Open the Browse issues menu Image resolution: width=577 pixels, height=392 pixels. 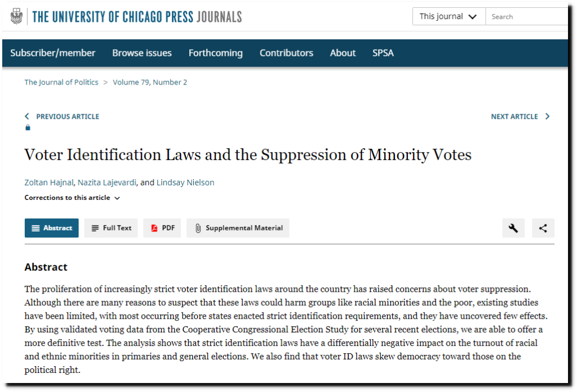tap(141, 53)
